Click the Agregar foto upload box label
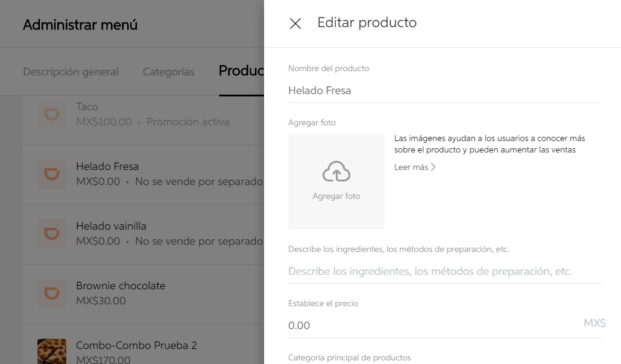The image size is (621, 364). pyautogui.click(x=336, y=196)
